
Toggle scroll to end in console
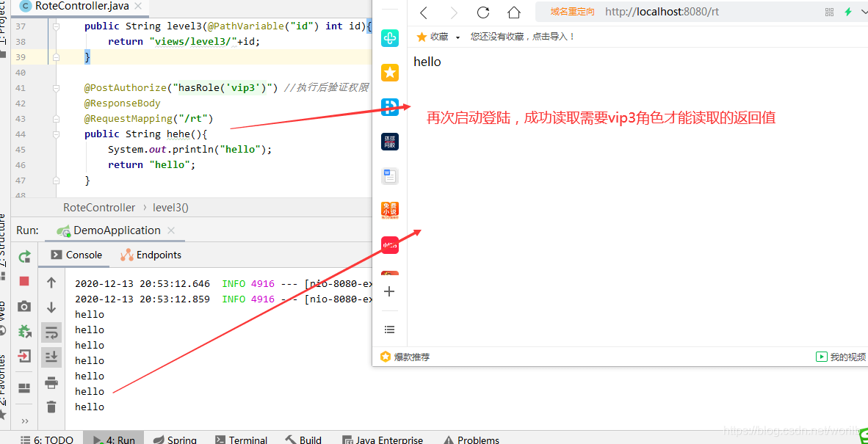(51, 357)
